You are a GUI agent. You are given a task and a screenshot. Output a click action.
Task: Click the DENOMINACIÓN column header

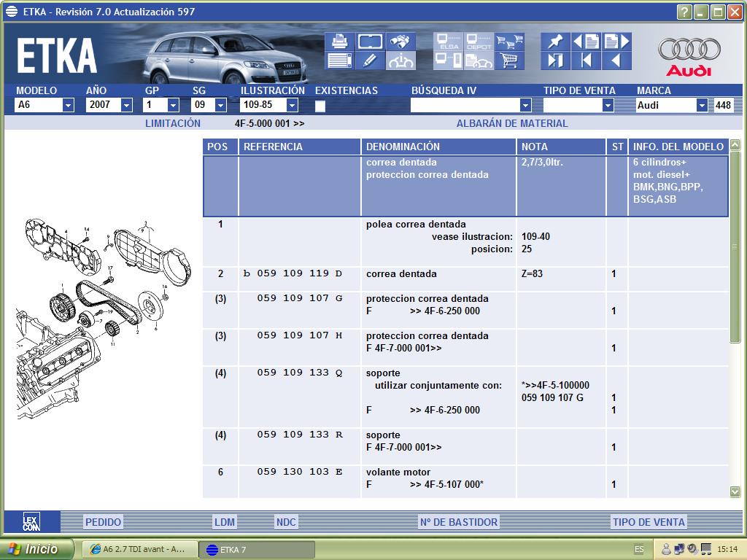[438, 147]
